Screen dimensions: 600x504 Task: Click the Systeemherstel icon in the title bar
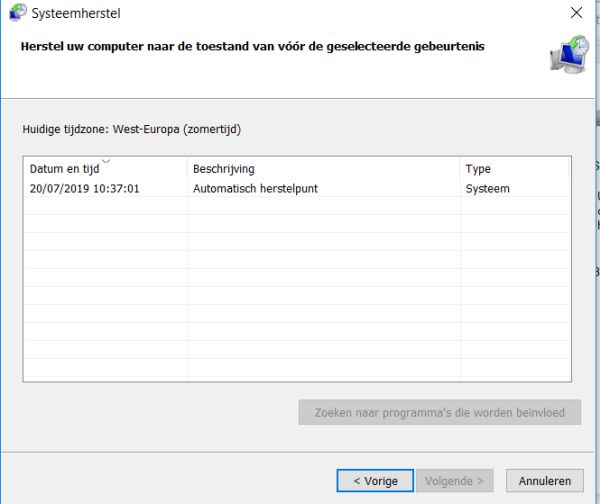[x=17, y=13]
